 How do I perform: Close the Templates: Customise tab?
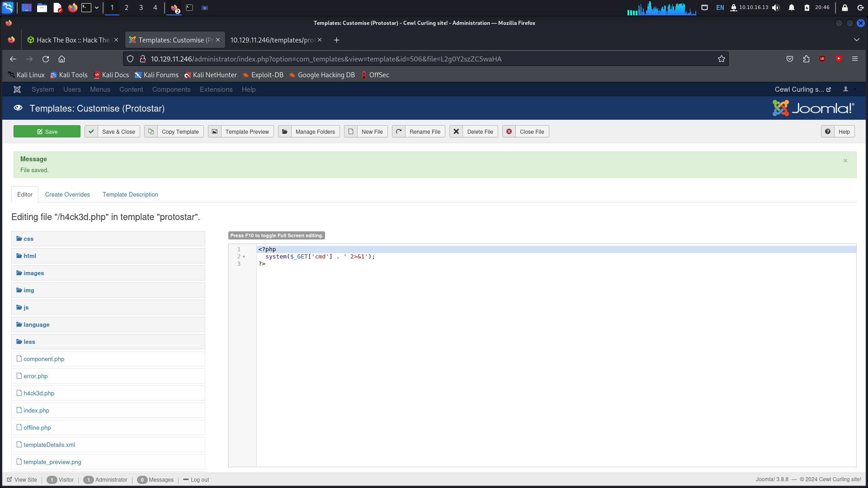pyautogui.click(x=218, y=40)
